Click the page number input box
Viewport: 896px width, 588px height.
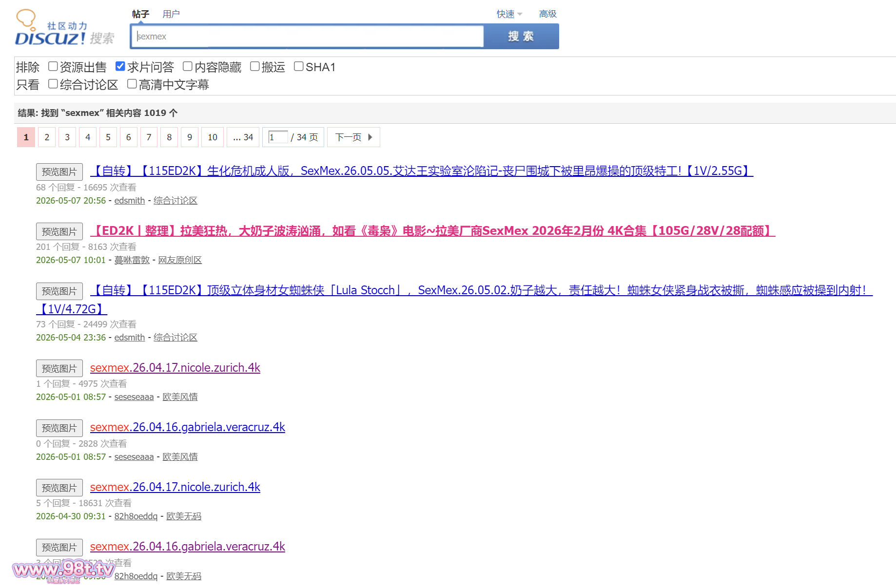coord(278,137)
